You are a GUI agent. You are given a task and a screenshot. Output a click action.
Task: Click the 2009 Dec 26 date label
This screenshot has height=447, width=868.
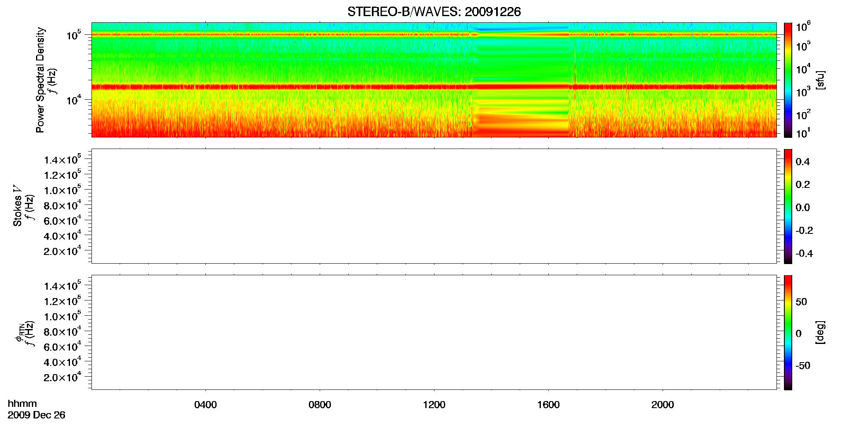pyautogui.click(x=36, y=415)
